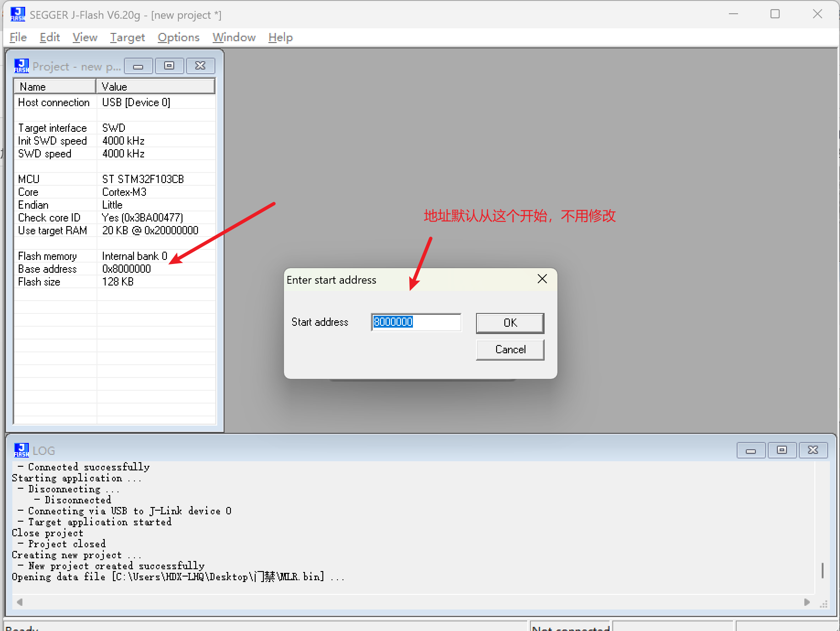Image resolution: width=840 pixels, height=631 pixels.
Task: Select '0x8000000' base address value
Action: pos(127,269)
